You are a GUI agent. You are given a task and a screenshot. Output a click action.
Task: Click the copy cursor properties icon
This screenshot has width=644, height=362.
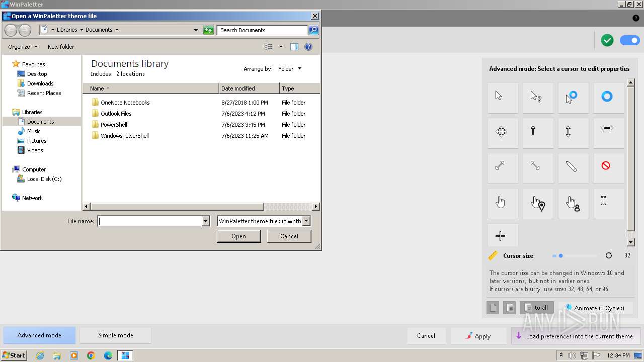click(493, 308)
